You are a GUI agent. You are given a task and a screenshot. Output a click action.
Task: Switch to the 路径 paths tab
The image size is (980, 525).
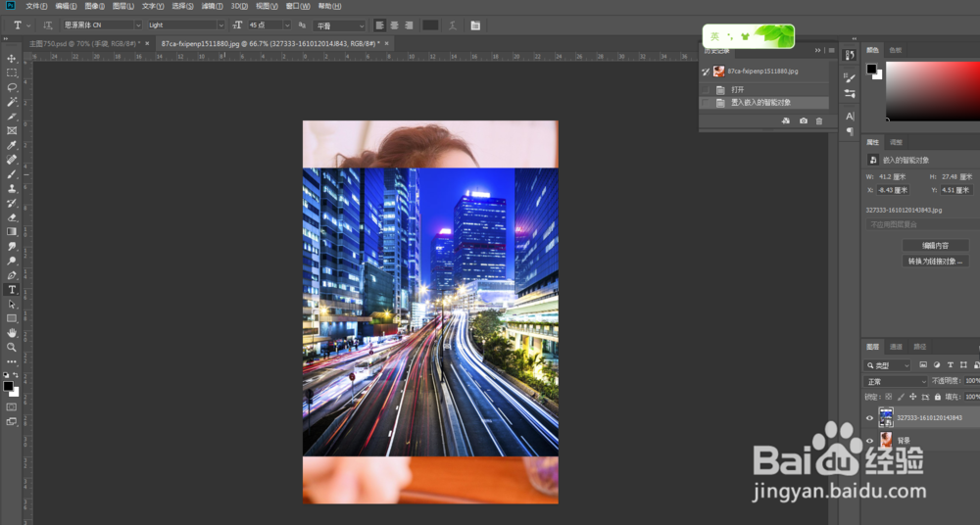pyautogui.click(x=919, y=347)
